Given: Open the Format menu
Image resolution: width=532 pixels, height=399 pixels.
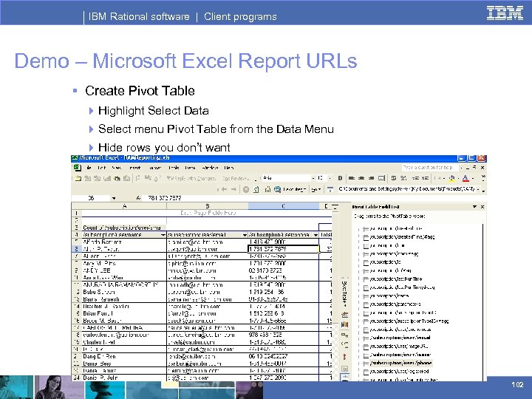Looking at the screenshot, I should [x=155, y=168].
